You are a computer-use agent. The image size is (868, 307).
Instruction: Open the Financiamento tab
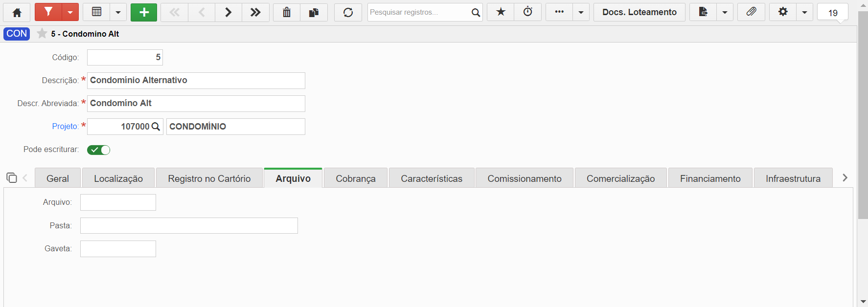[x=710, y=178]
